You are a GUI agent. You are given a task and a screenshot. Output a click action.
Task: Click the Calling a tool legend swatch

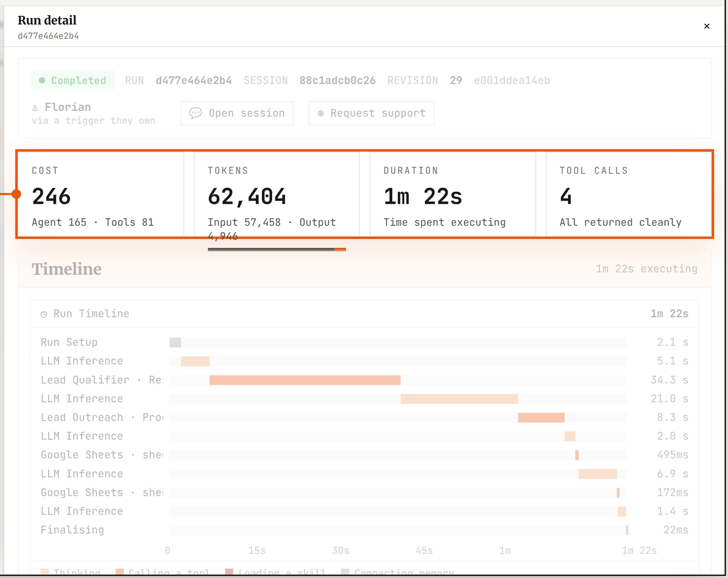pos(120,572)
